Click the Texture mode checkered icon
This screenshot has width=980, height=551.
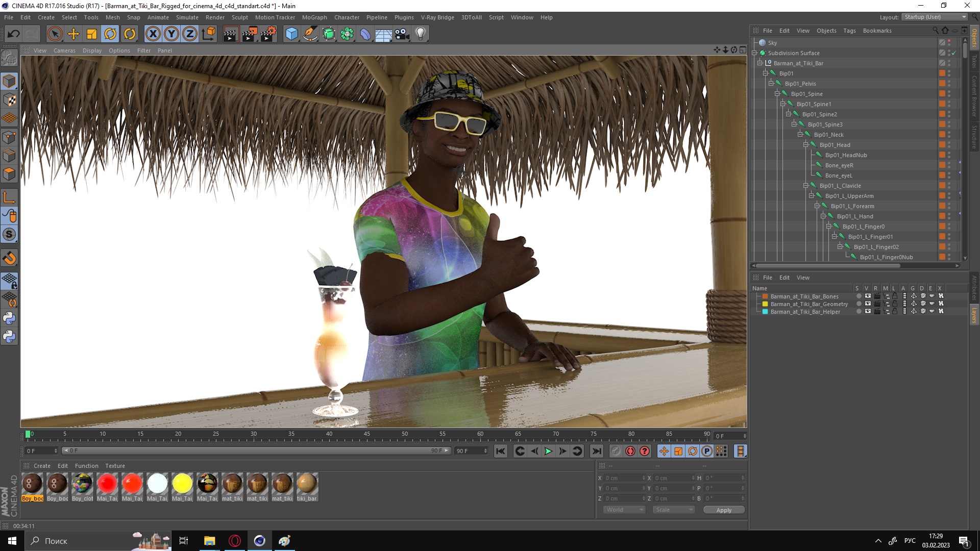9,100
